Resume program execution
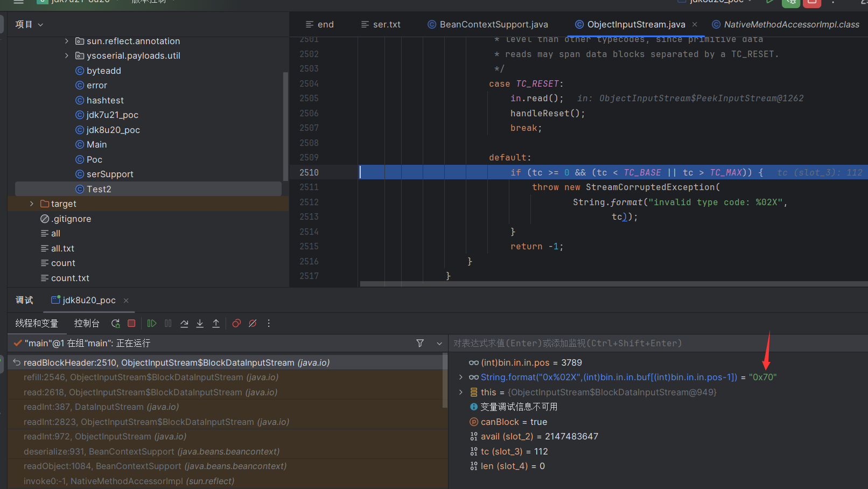868x489 pixels. pos(152,323)
